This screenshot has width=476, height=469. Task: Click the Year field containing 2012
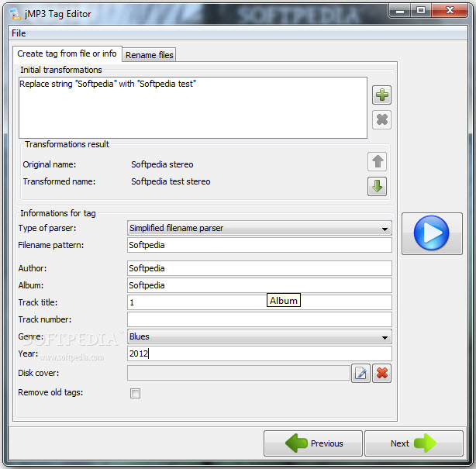[260, 353]
